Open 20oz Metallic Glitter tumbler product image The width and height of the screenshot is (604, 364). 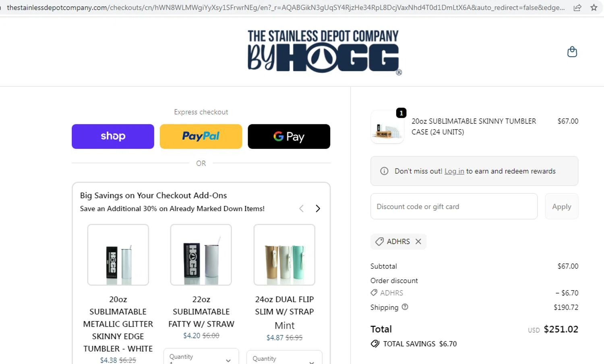(118, 255)
